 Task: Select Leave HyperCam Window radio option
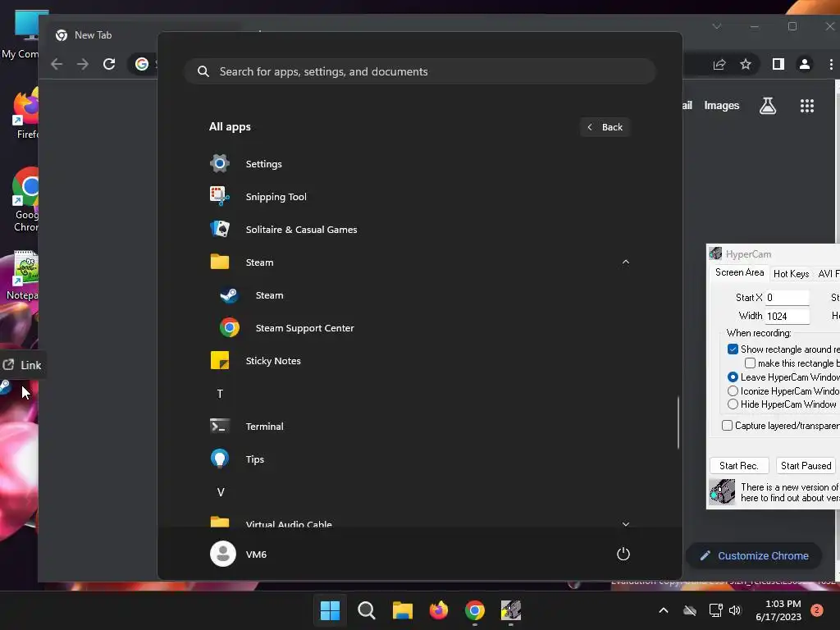tap(733, 377)
